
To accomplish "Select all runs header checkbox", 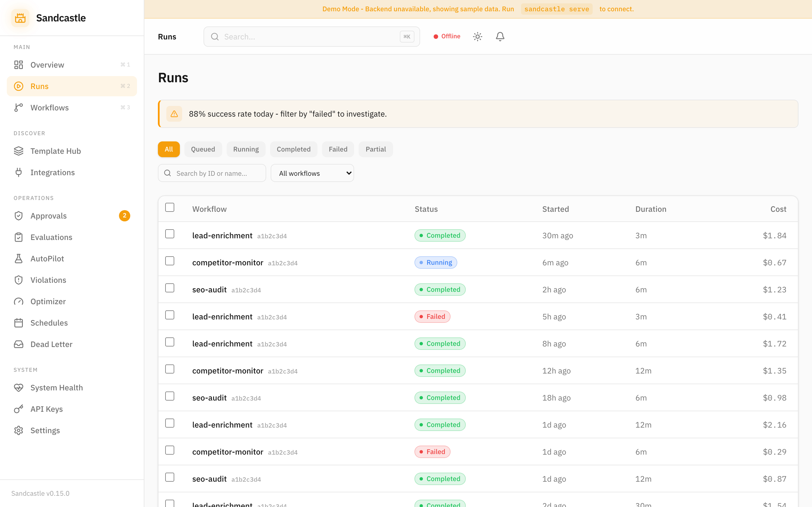I will coord(170,207).
